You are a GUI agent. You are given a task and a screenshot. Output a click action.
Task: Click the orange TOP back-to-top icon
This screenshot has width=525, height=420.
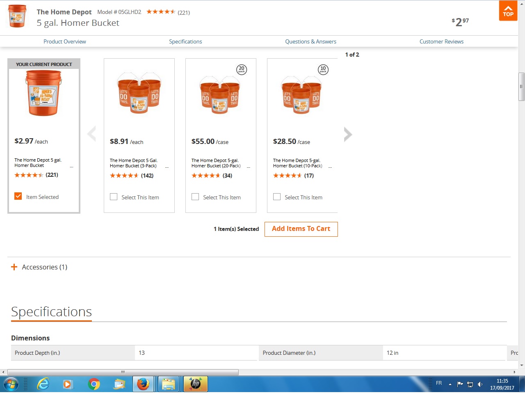pos(508,11)
